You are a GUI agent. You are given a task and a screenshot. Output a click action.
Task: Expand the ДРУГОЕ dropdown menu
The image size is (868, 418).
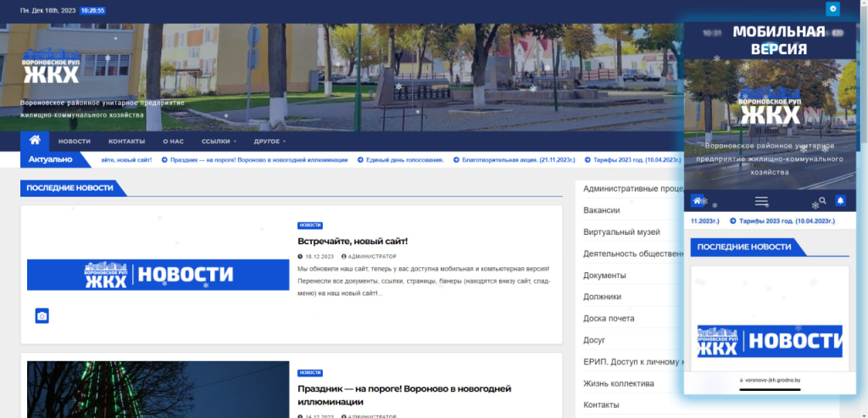point(270,142)
